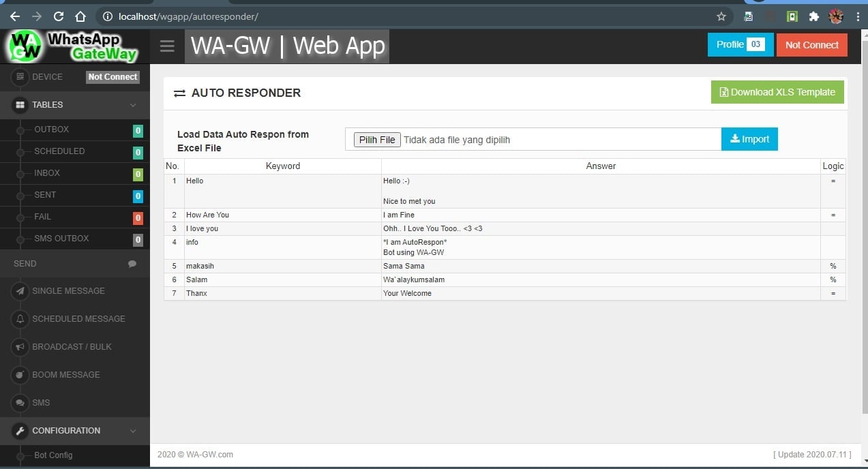Click the Import button
The image size is (868, 469).
pyautogui.click(x=749, y=139)
